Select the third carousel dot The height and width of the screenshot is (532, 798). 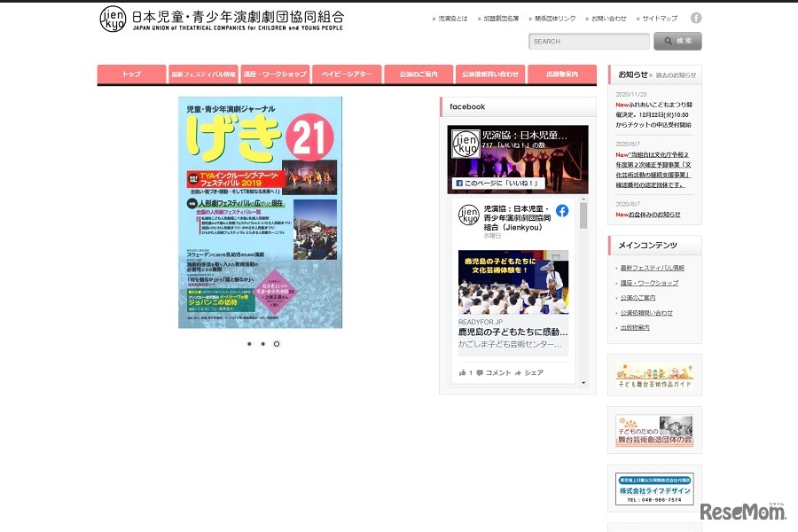point(277,344)
